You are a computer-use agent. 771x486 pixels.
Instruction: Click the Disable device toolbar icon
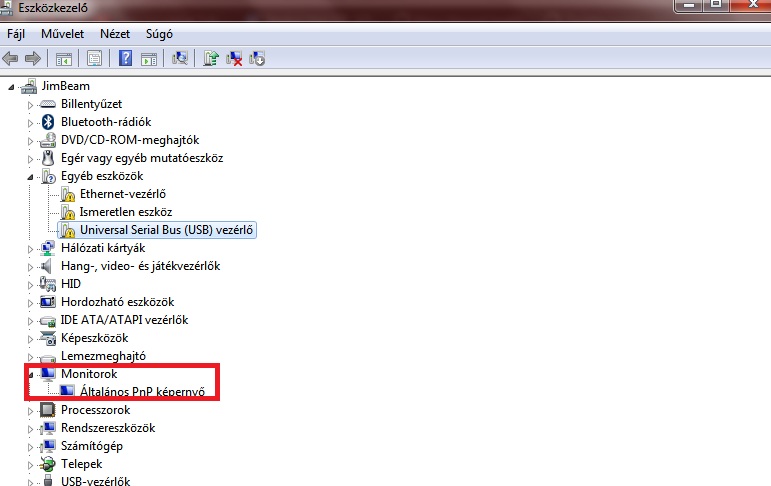(x=257, y=59)
